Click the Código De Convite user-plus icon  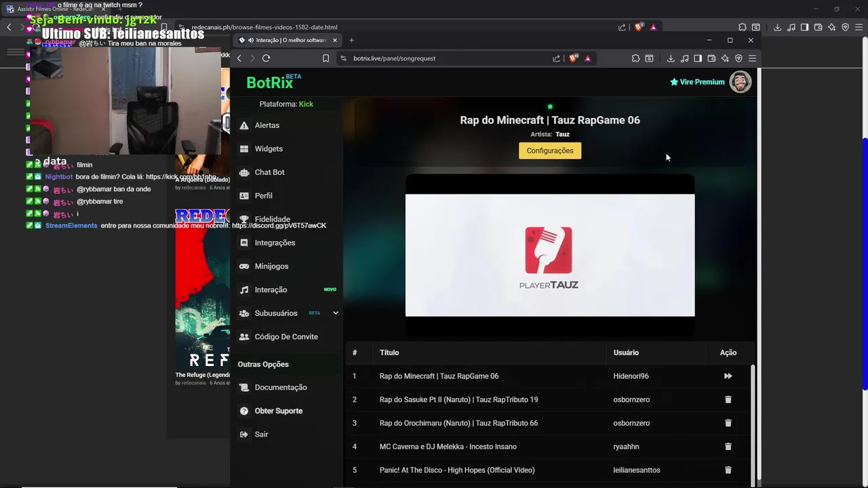(244, 337)
